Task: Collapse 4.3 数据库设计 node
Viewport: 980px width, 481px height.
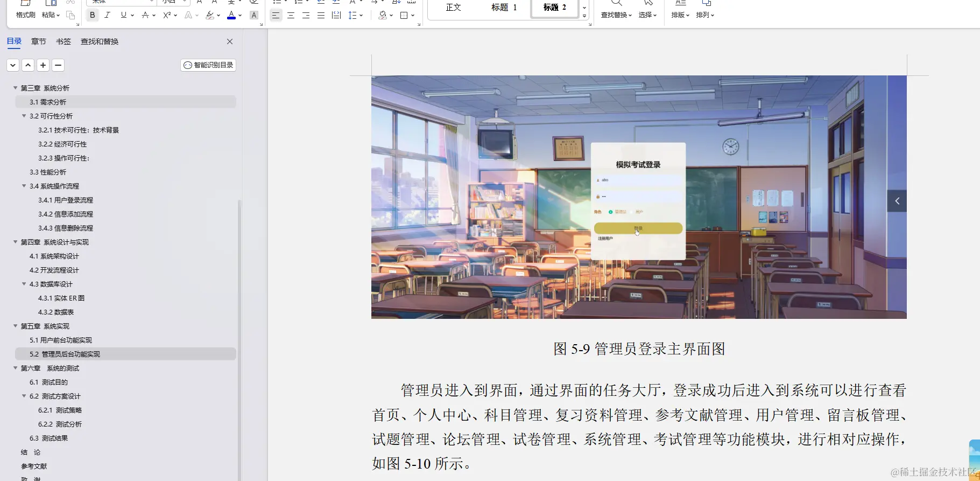Action: point(24,284)
